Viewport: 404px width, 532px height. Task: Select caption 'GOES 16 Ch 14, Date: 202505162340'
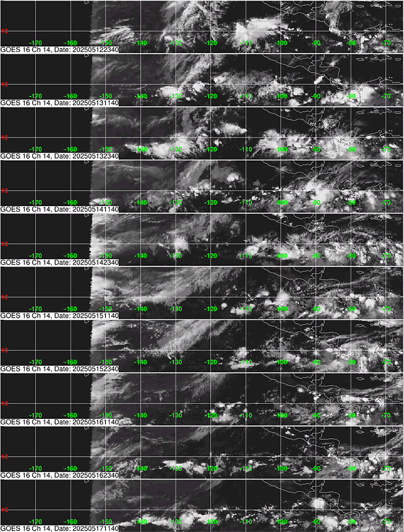click(x=60, y=475)
